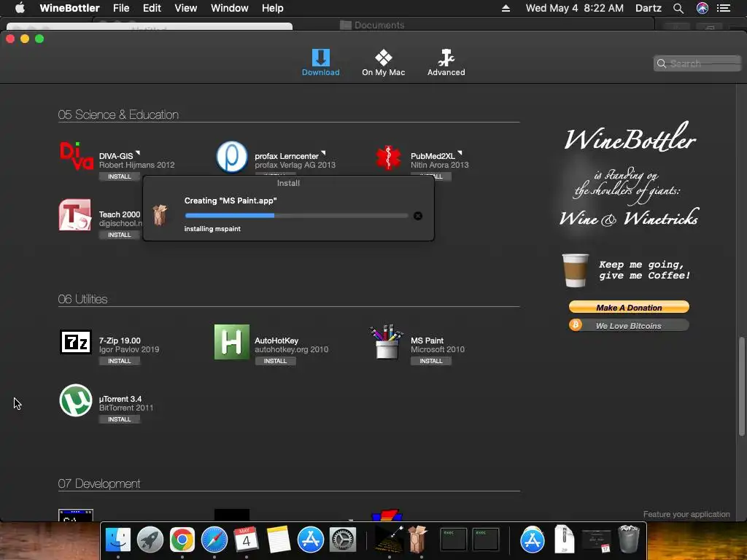The image size is (747, 560).
Task: Open the WineBottler app menu
Action: 69,8
